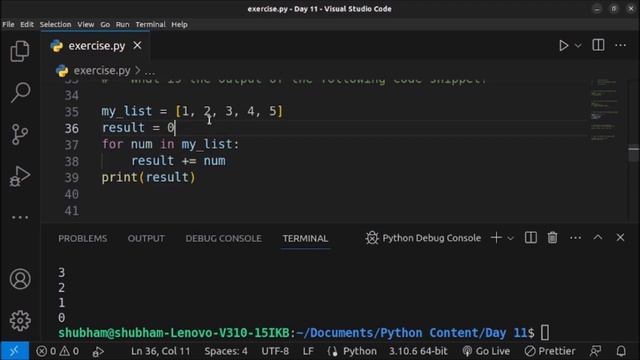The image size is (640, 360).
Task: Click Ln 36, Col 11 cursor position
Action: 160,351
